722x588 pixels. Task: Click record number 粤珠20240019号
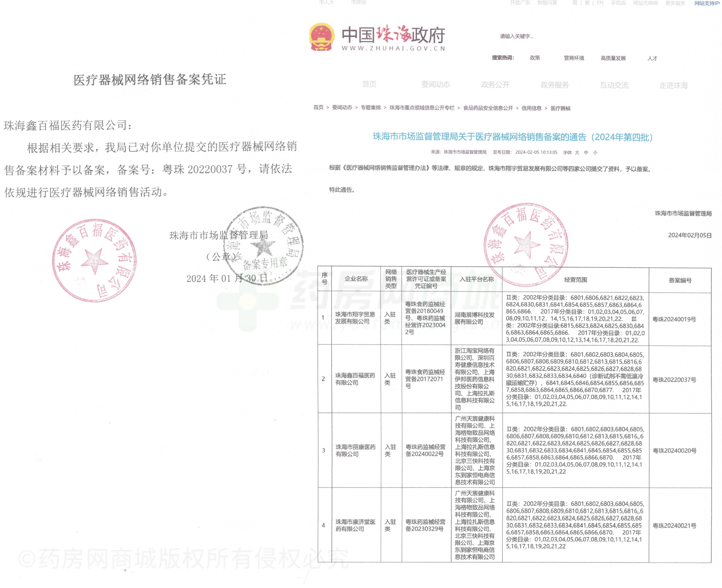(x=674, y=319)
